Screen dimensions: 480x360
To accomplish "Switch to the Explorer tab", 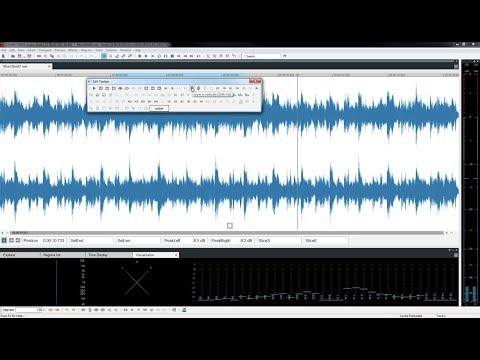I will coord(20,255).
